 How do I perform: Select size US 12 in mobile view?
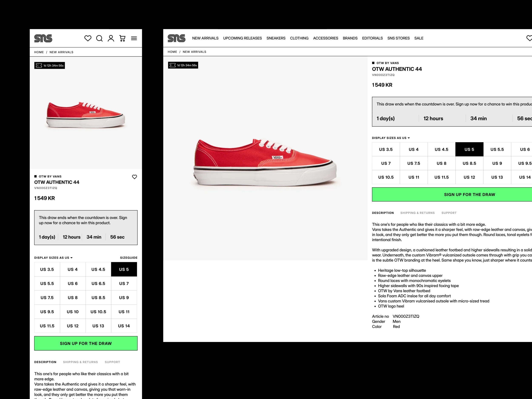tap(73, 326)
